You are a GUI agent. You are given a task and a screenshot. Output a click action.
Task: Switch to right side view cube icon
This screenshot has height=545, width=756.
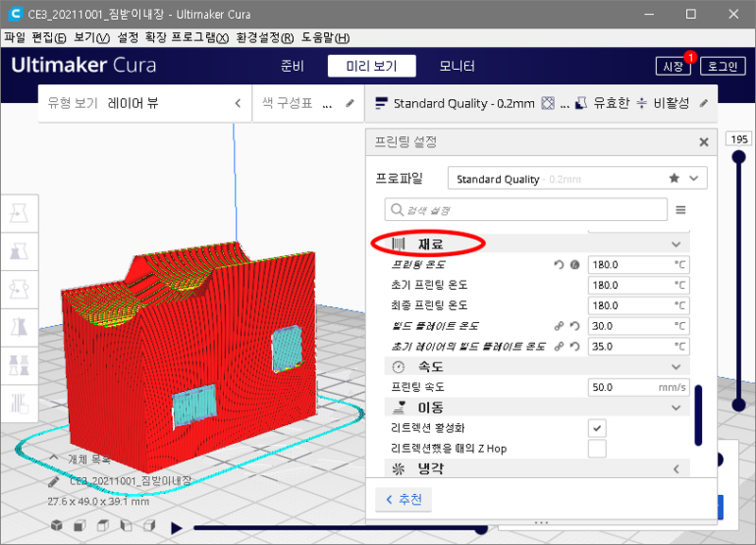pos(149,525)
